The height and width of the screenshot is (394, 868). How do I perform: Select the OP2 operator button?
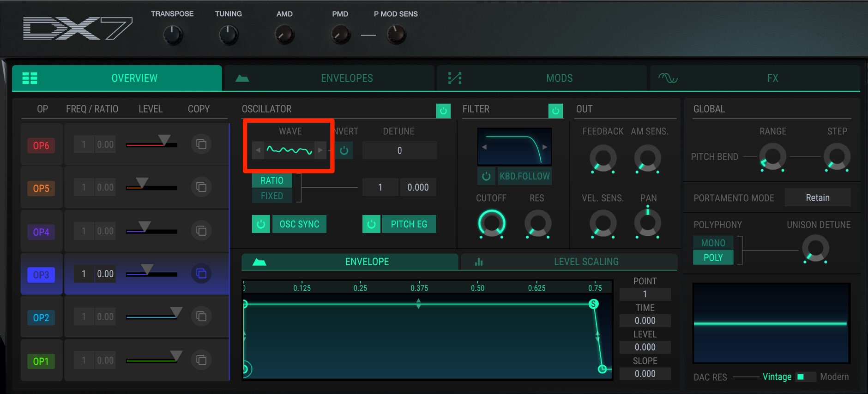41,317
